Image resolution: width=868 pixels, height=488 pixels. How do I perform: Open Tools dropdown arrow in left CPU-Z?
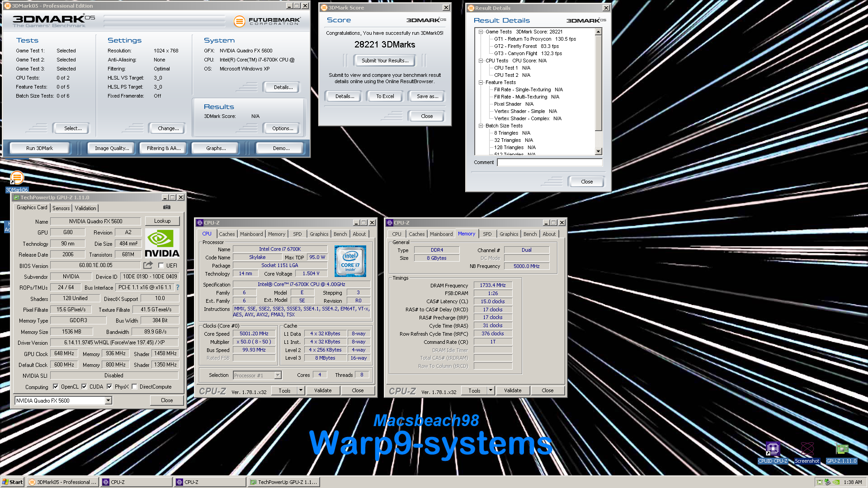click(x=301, y=391)
